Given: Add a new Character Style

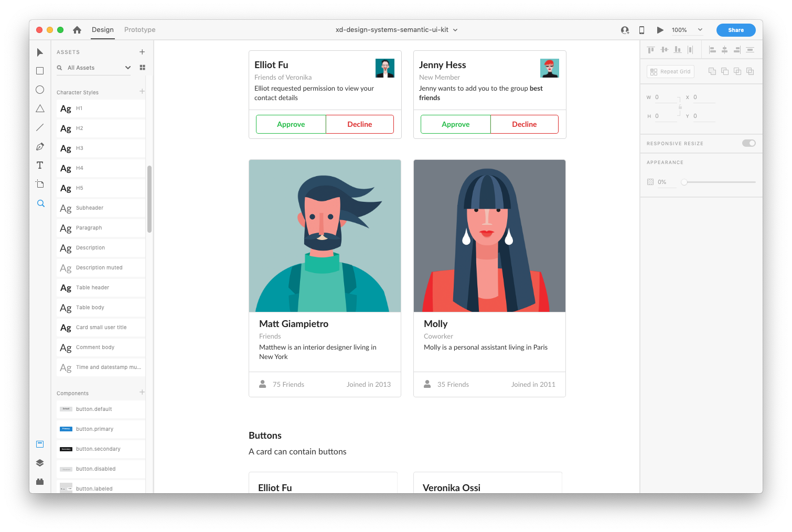Looking at the screenshot, I should coord(142,91).
